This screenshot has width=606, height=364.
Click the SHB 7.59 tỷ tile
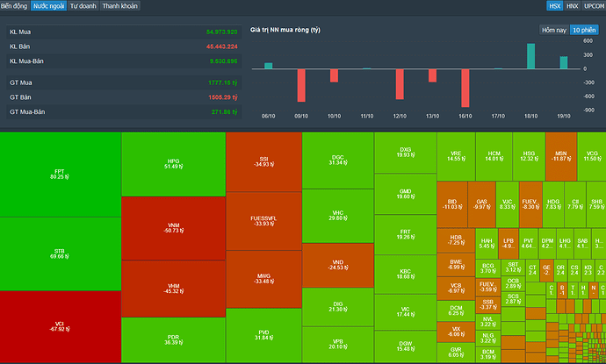[596, 204]
